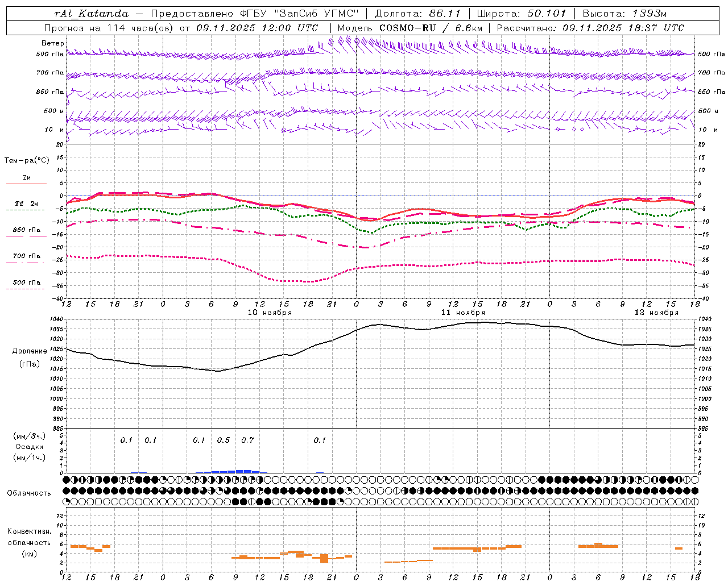
Task: Click the '(гПа)' unit label under Давление
Action: (x=30, y=364)
